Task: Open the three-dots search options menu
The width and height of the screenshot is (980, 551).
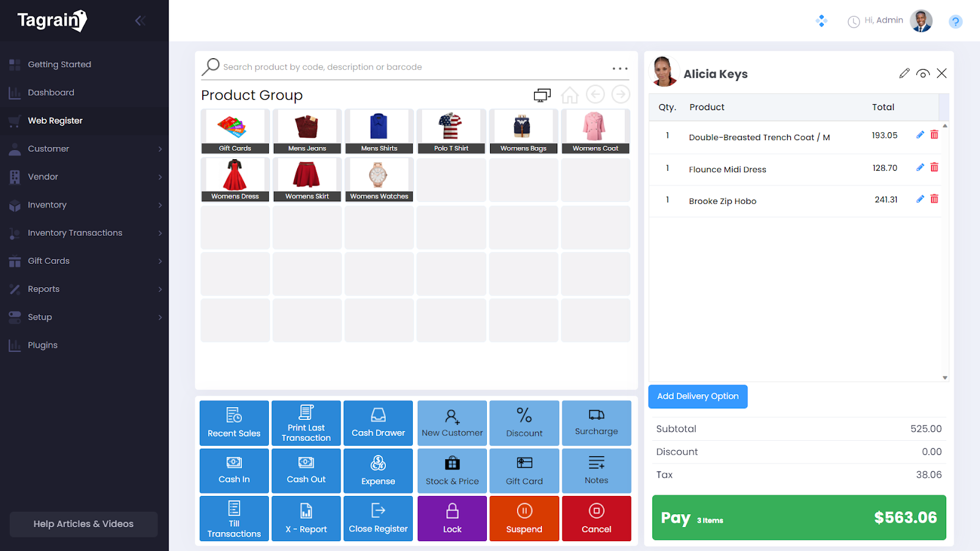Action: (x=620, y=69)
